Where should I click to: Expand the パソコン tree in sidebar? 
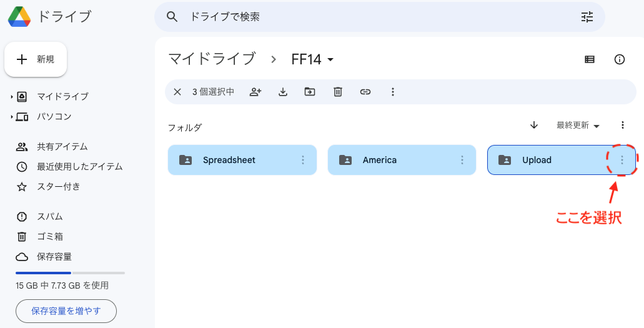click(11, 117)
